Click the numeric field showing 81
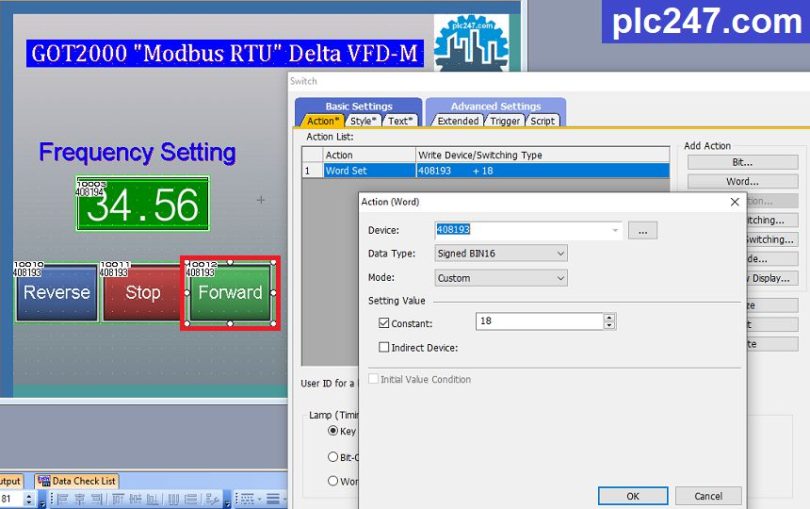The height and width of the screenshot is (509, 810). (x=11, y=499)
